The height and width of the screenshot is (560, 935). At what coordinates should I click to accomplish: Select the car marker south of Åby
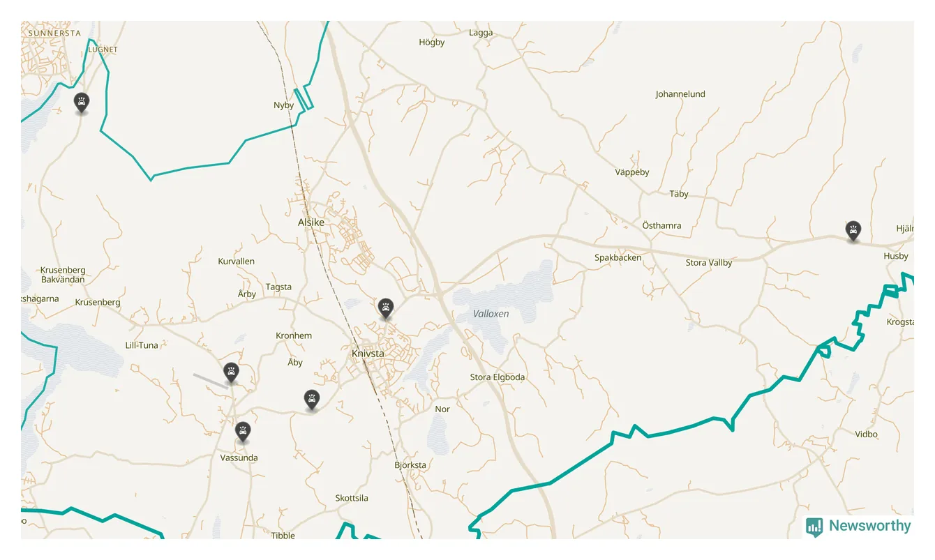(x=312, y=400)
